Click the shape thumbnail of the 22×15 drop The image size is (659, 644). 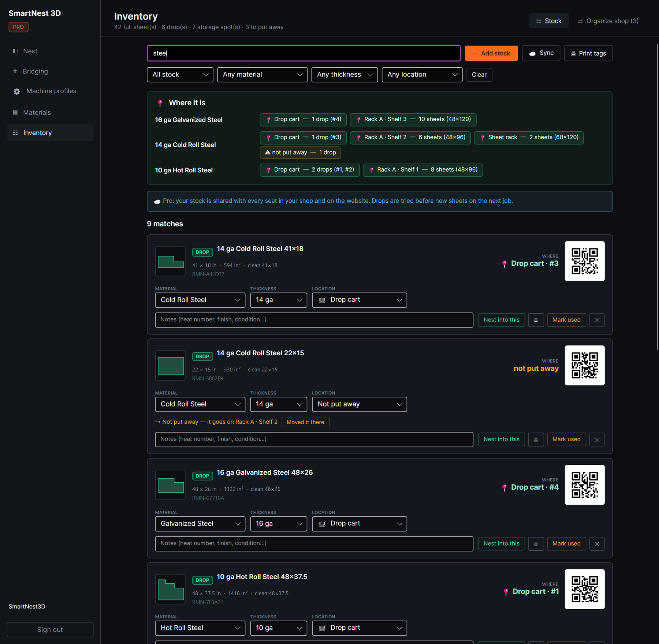(x=170, y=365)
